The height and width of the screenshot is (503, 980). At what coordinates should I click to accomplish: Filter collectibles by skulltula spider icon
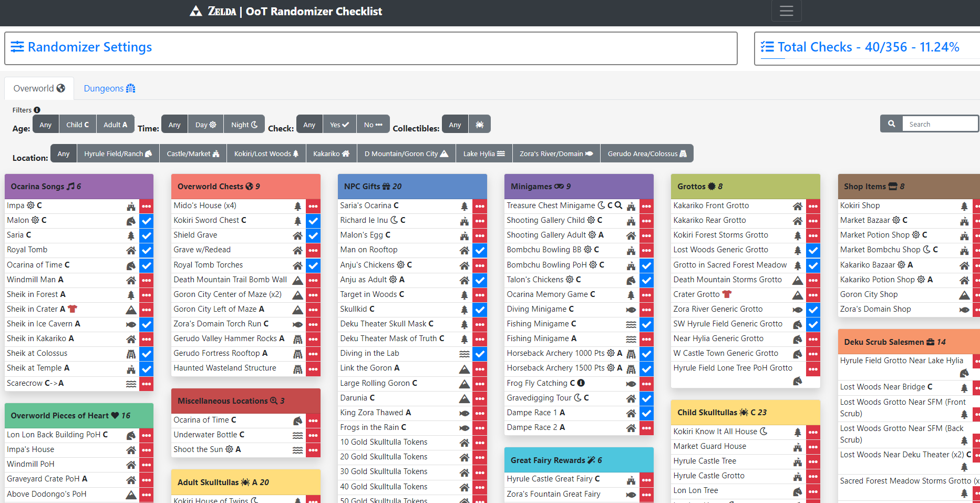click(x=479, y=125)
